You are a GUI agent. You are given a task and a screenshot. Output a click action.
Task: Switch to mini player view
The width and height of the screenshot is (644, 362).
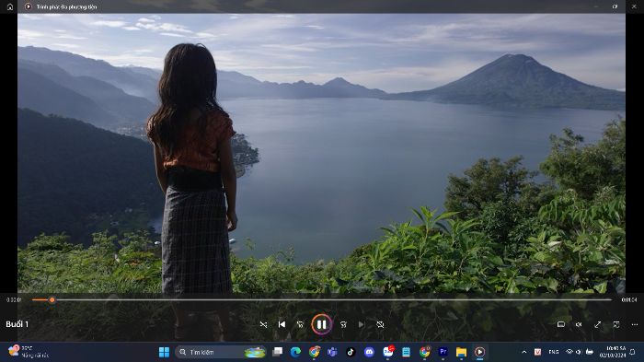pyautogui.click(x=616, y=324)
